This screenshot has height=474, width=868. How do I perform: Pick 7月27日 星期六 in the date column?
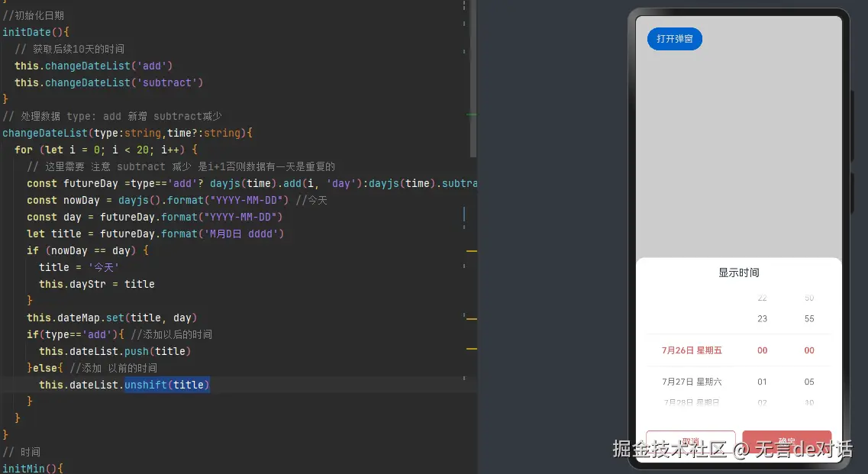point(692,382)
